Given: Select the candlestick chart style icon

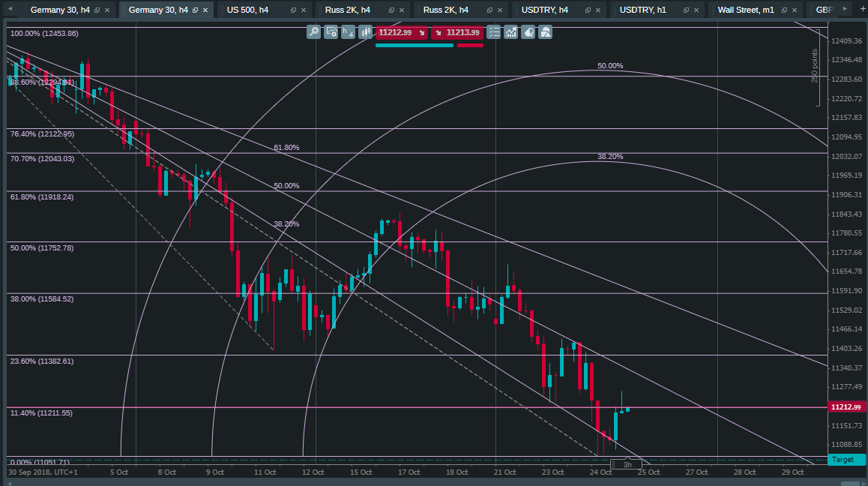Looking at the screenshot, I should [366, 32].
